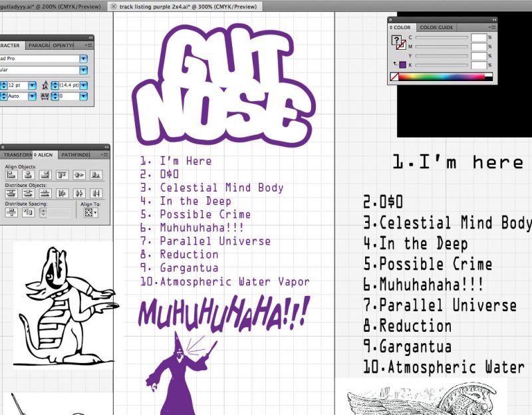Switch to the Color Guide tab
The width and height of the screenshot is (532, 415).
pyautogui.click(x=436, y=27)
